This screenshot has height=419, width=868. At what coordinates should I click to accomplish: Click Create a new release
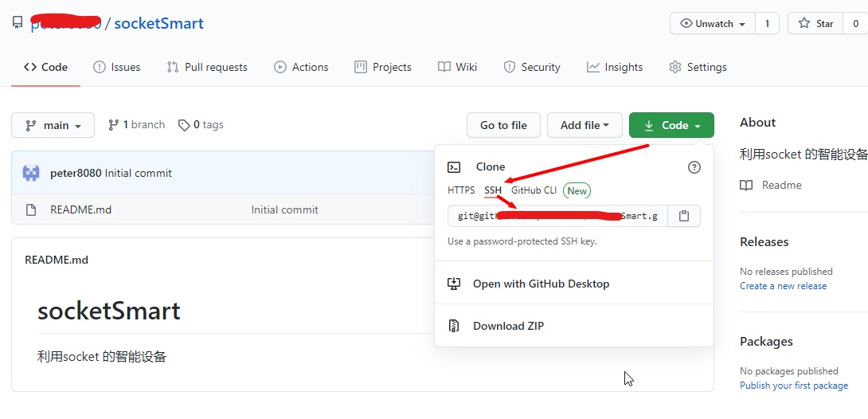[x=784, y=286]
